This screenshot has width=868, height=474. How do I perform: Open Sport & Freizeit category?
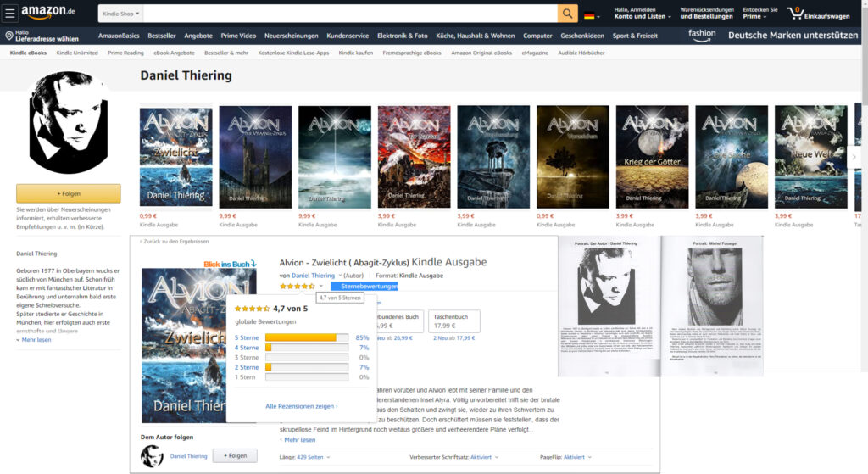click(635, 36)
